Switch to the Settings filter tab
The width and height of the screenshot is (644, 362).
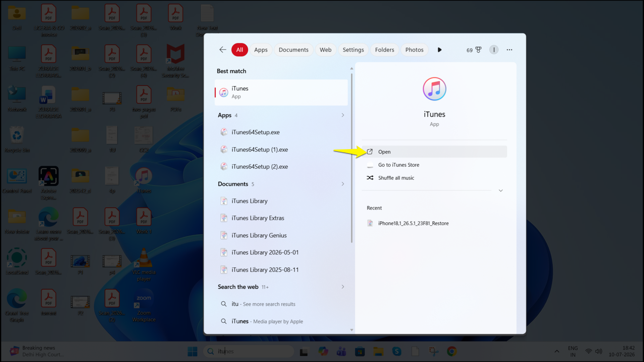tap(353, 50)
